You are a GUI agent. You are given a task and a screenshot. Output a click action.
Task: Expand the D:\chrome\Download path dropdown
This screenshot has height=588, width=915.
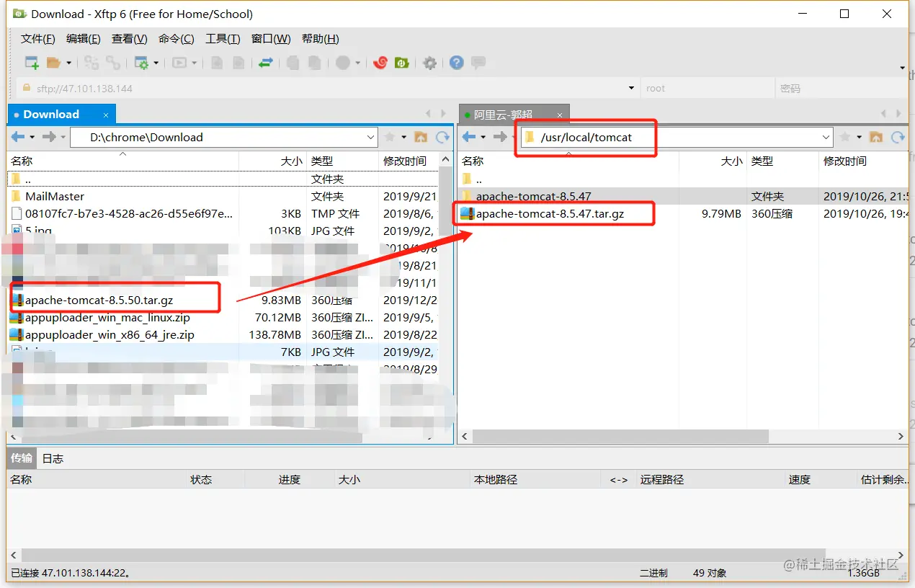point(371,137)
